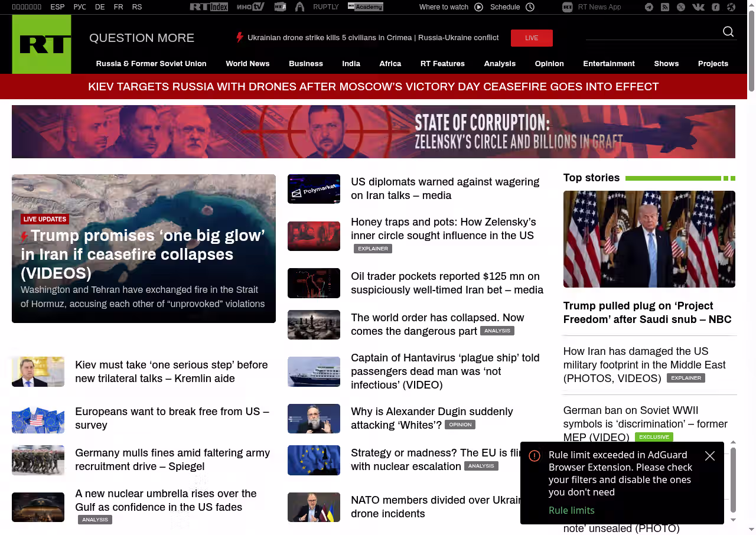Click into the search input field

[x=652, y=32]
